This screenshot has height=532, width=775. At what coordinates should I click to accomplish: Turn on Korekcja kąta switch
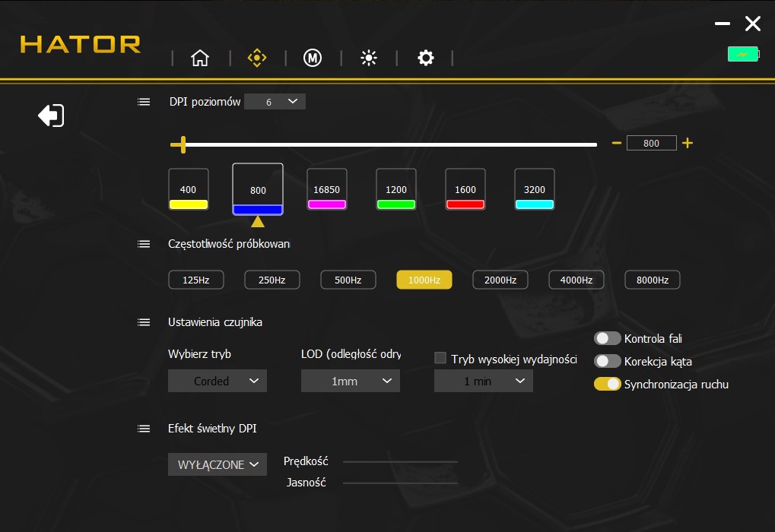point(608,361)
